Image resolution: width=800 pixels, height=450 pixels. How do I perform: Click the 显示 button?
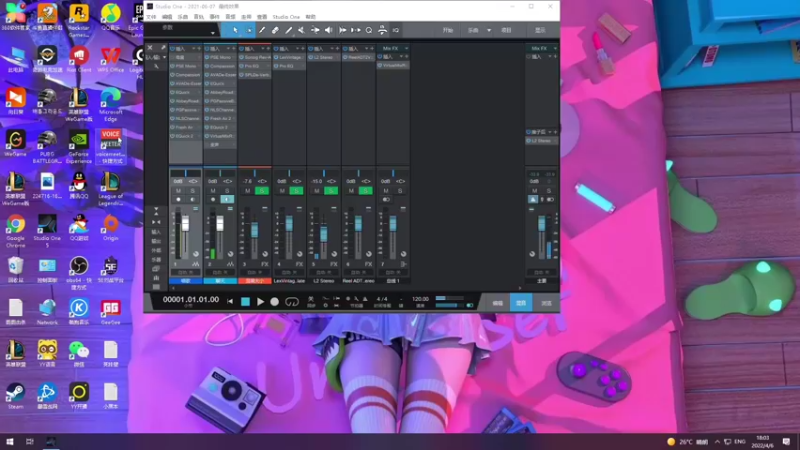[540, 30]
